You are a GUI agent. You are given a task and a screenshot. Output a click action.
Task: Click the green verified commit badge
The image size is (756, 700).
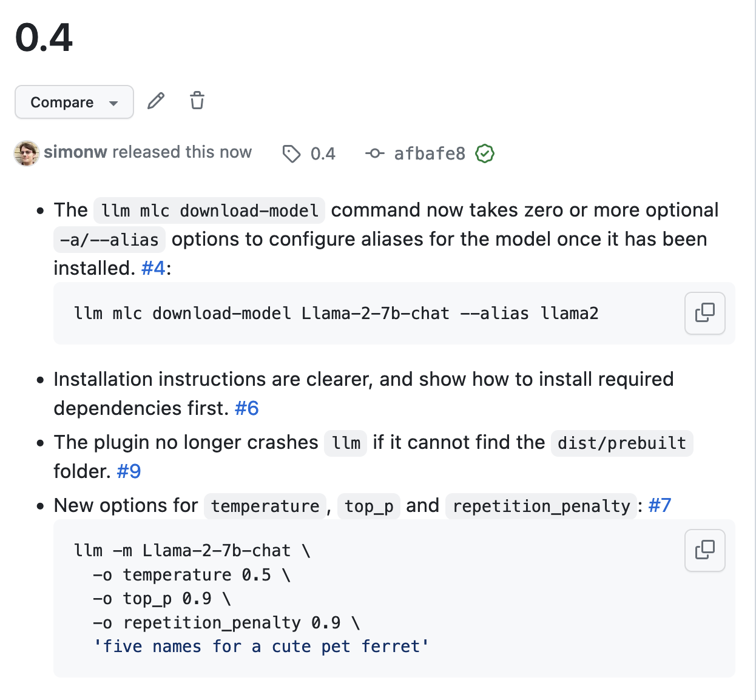tap(485, 153)
